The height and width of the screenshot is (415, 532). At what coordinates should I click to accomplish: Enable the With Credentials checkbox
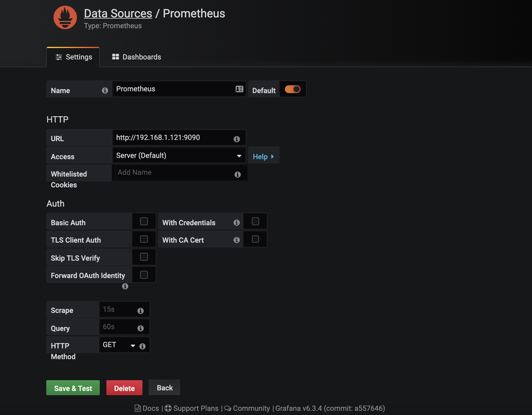pos(255,221)
